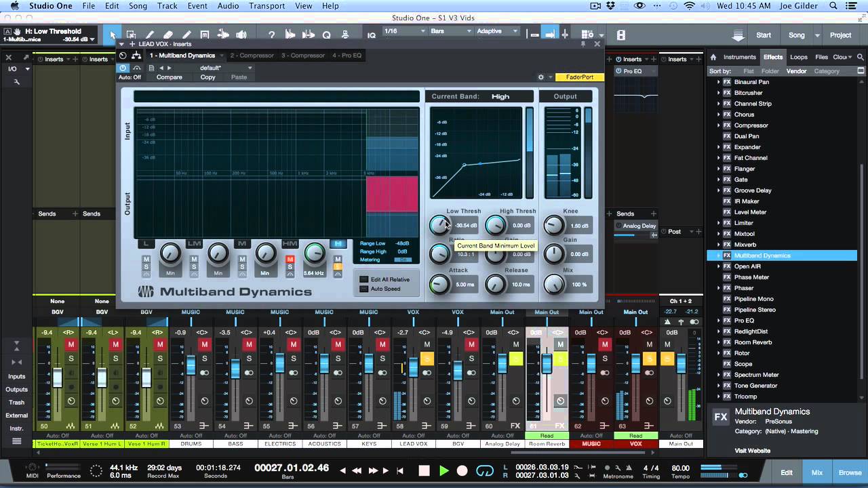The width and height of the screenshot is (868, 488).
Task: Click the Copy button in plugin header
Action: pos(208,77)
